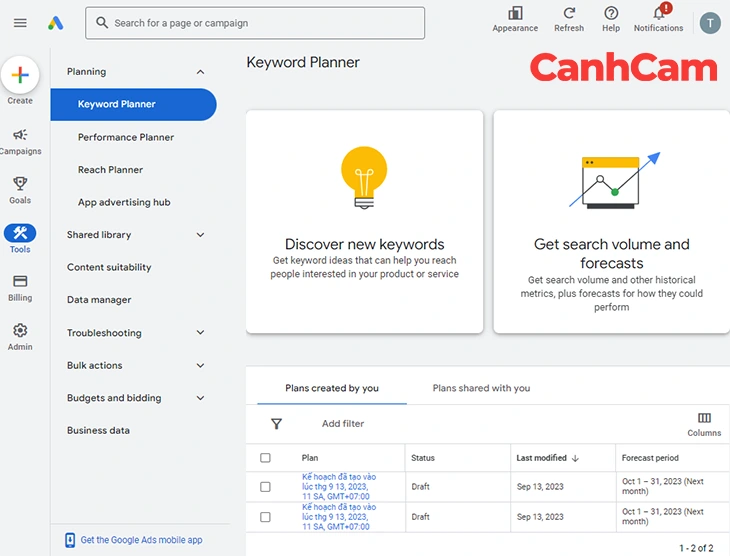The image size is (730, 556).
Task: Click the Status column header
Action: (x=423, y=458)
